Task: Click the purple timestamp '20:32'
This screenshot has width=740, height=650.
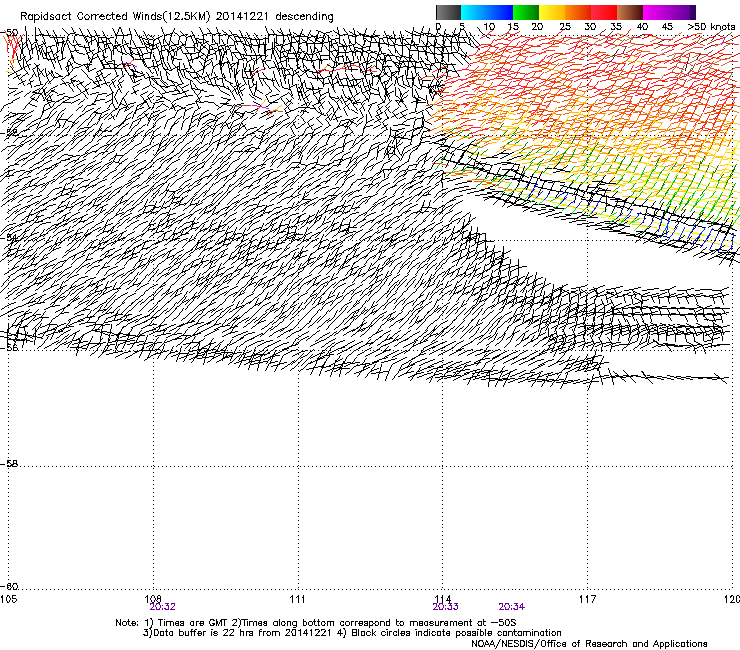Action: (x=162, y=607)
